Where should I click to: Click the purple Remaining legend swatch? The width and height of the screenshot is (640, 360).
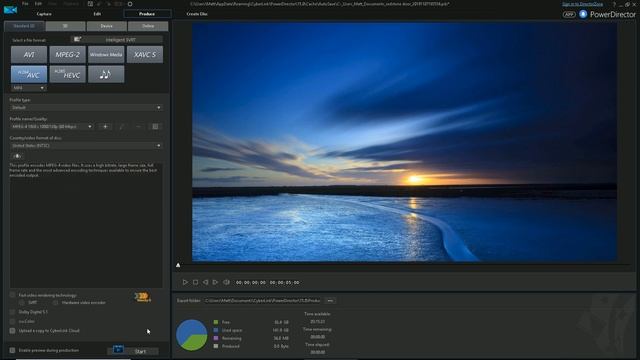(216, 338)
